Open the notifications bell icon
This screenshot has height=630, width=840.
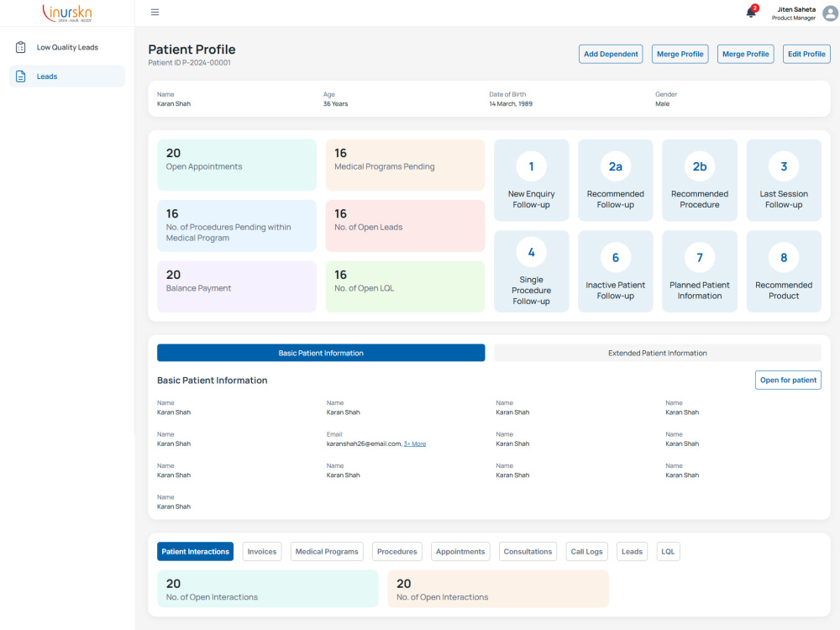[751, 12]
